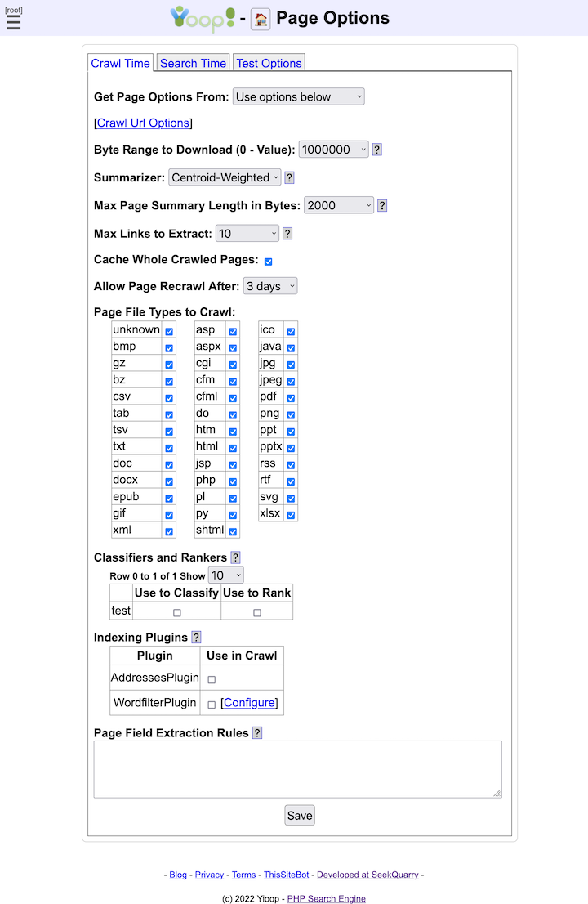Open the Allow Page Recrawl After dropdown
The image size is (588, 904).
270,286
